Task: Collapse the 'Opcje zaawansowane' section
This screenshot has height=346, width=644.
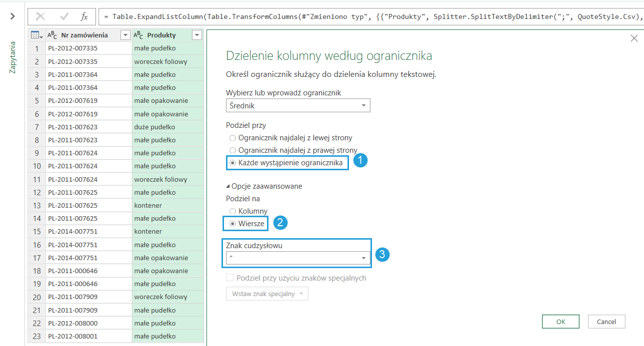Action: coord(228,186)
